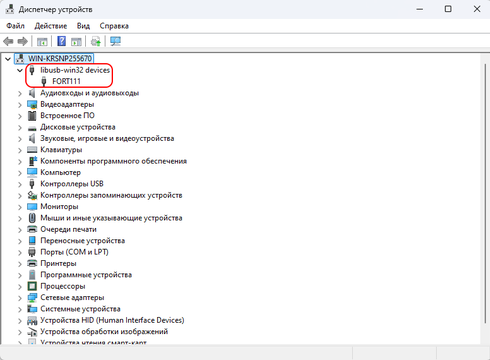The image size is (490, 360).
Task: Close the Диспетчер устройств window
Action: 477,9
